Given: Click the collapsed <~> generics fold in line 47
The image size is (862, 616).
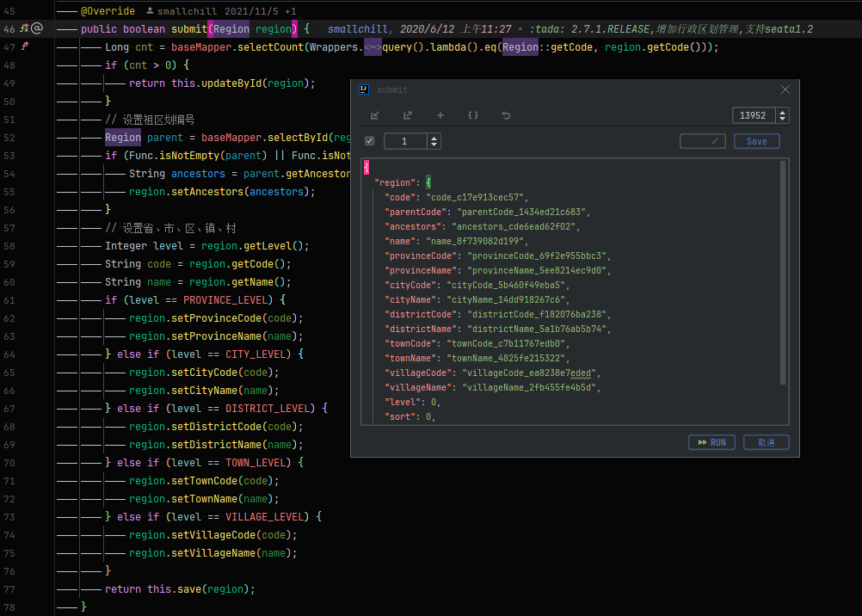Looking at the screenshot, I should click(x=373, y=47).
